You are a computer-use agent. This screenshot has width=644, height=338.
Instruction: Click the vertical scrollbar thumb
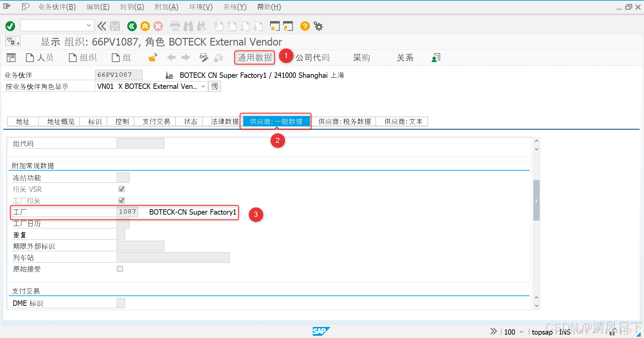(536, 200)
